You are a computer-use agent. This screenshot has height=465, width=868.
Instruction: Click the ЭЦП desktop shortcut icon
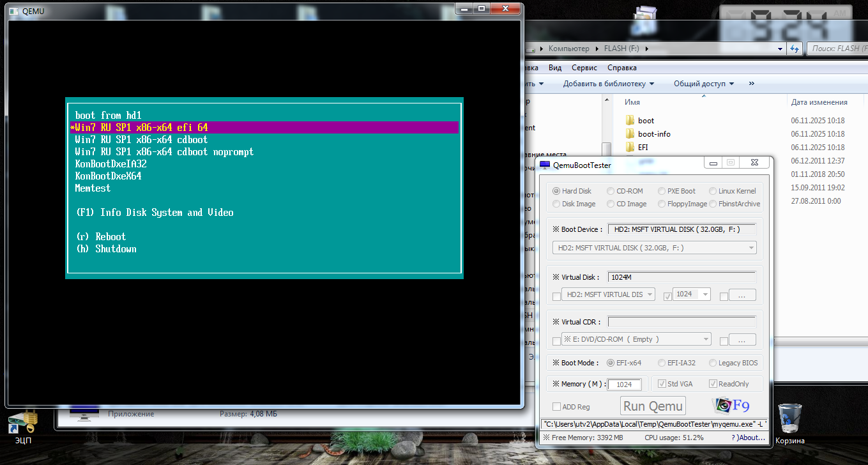click(x=22, y=422)
